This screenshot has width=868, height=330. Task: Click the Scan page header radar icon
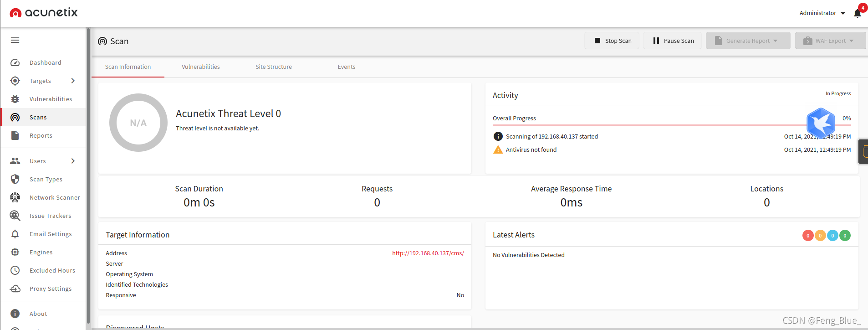click(102, 41)
